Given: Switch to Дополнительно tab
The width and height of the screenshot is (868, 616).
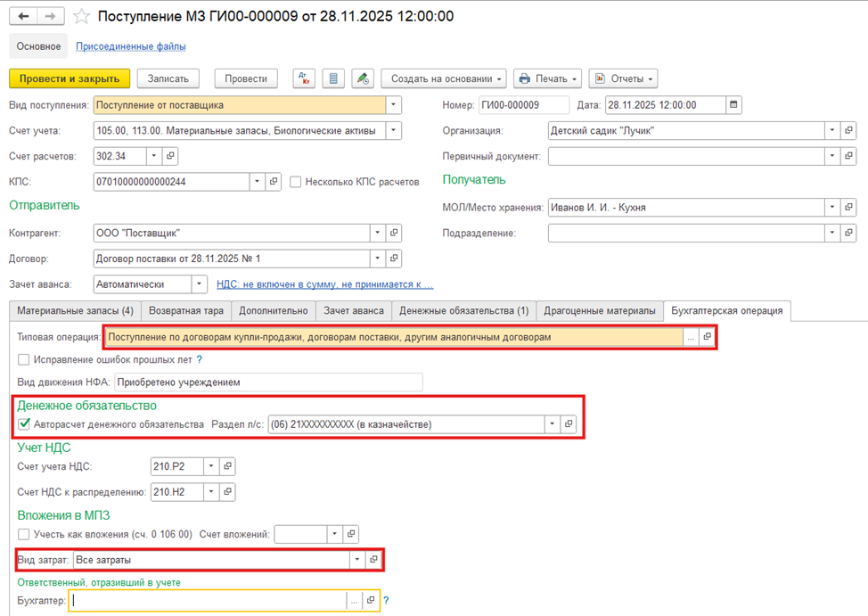Looking at the screenshot, I should tap(274, 311).
